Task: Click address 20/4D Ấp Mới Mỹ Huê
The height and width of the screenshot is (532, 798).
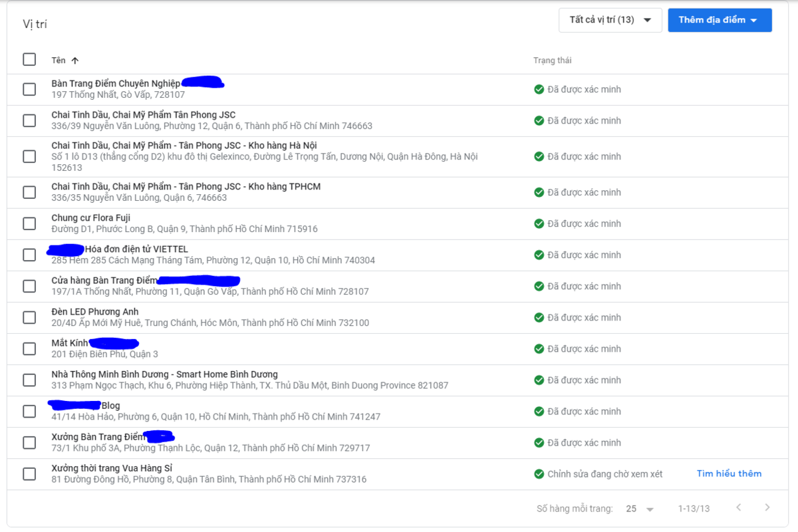Action: (210, 323)
